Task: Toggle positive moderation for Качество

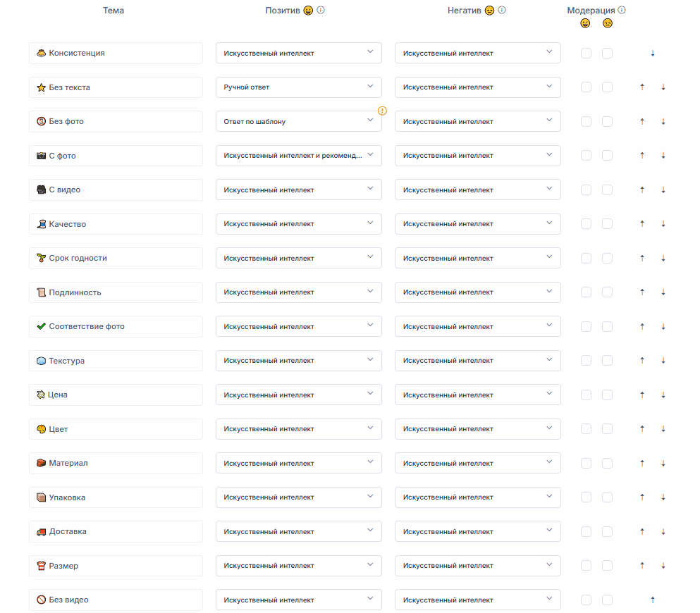Action: click(x=587, y=224)
